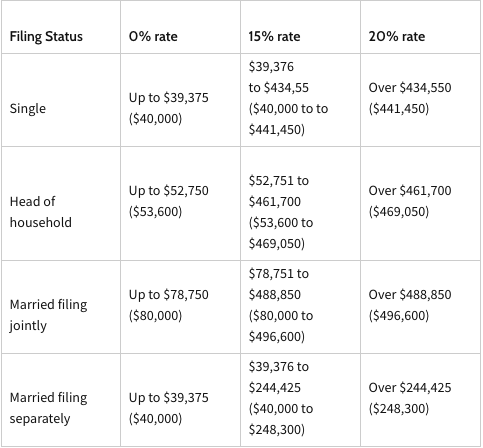Click the Head of household cell
The height and width of the screenshot is (448, 483).
click(61, 203)
